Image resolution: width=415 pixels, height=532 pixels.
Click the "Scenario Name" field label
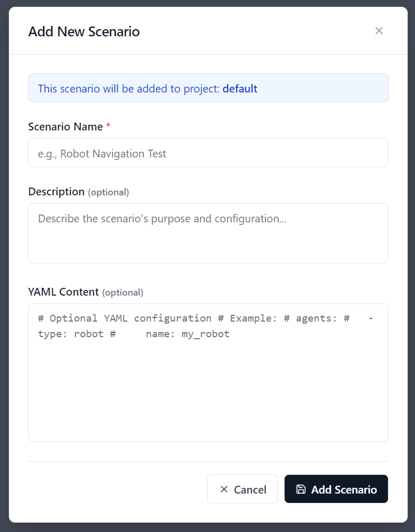[x=65, y=126]
